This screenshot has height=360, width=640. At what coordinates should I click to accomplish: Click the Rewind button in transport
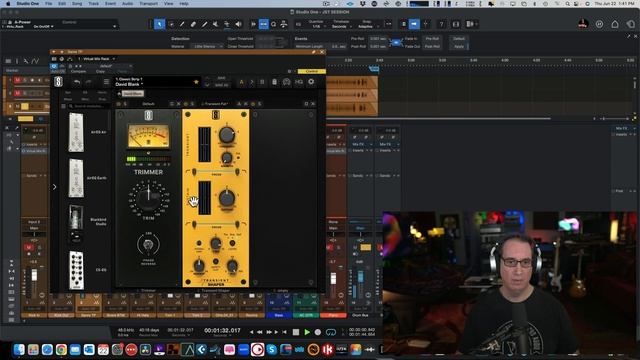click(260, 332)
